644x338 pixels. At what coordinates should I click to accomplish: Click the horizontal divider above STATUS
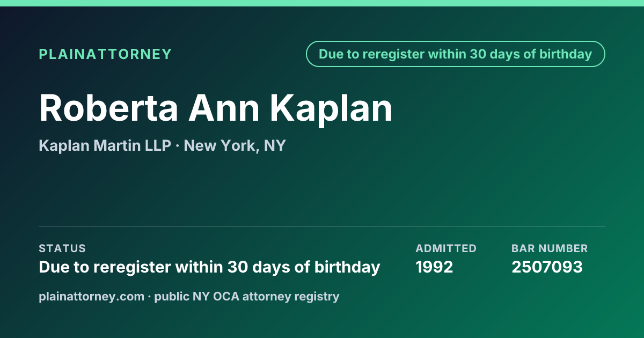(x=322, y=226)
